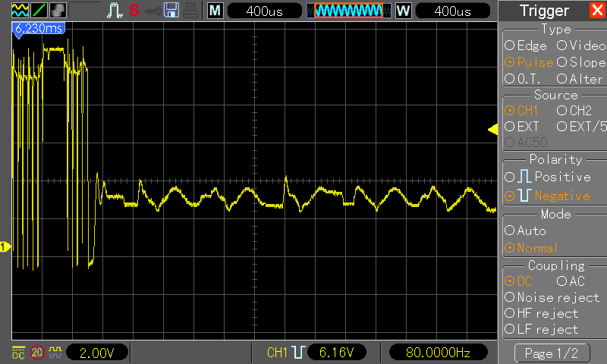
Task: Click the 6.230ms horizontal position marker
Action: point(39,29)
